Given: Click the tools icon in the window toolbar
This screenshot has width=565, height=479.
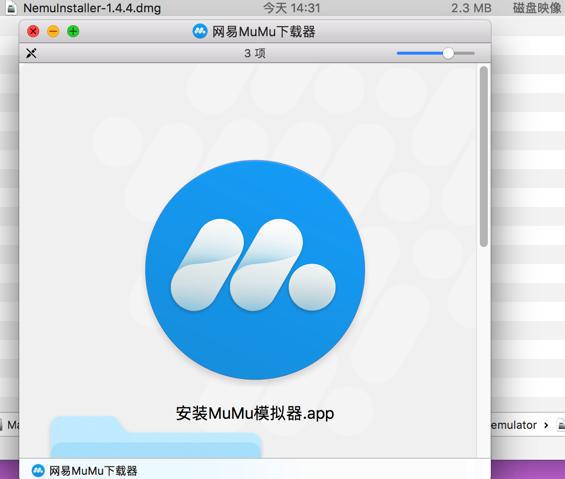Looking at the screenshot, I should (x=31, y=53).
